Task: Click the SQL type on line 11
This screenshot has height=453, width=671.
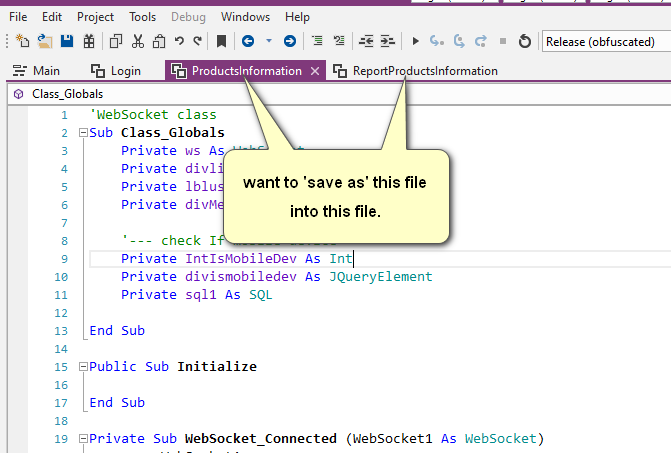Action: click(x=261, y=295)
